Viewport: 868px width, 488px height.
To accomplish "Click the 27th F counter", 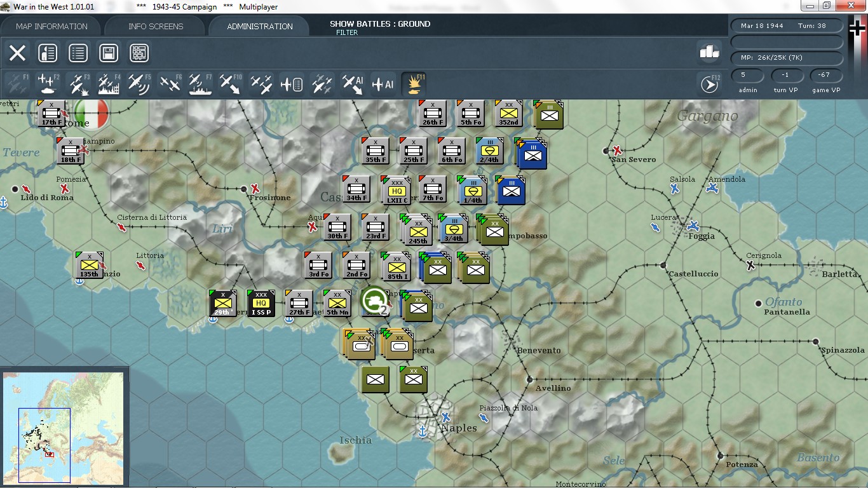I will (299, 304).
